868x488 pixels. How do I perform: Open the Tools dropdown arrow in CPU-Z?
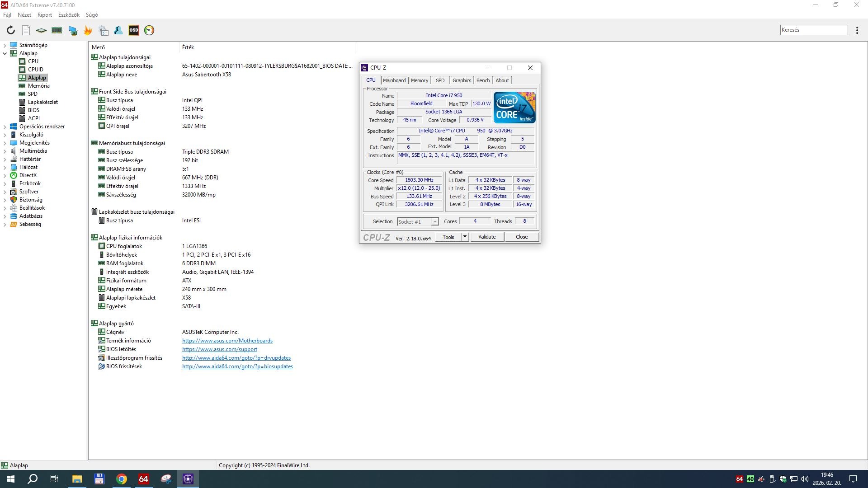tap(465, 237)
